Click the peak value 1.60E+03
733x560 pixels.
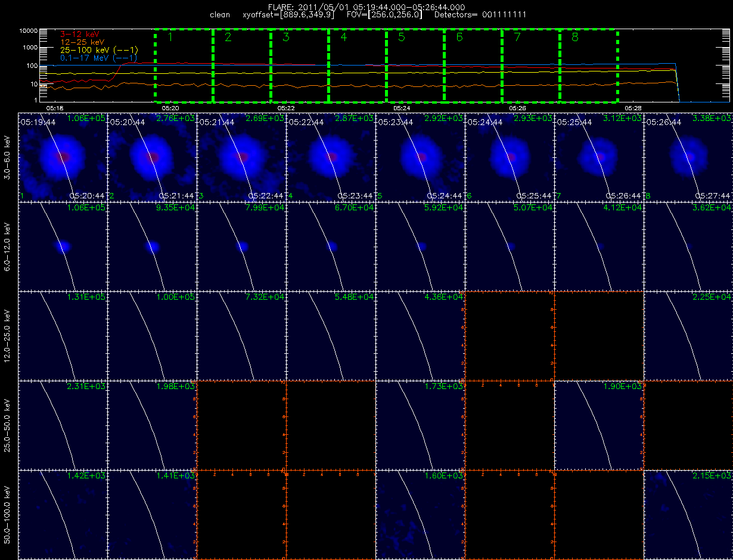444,476
